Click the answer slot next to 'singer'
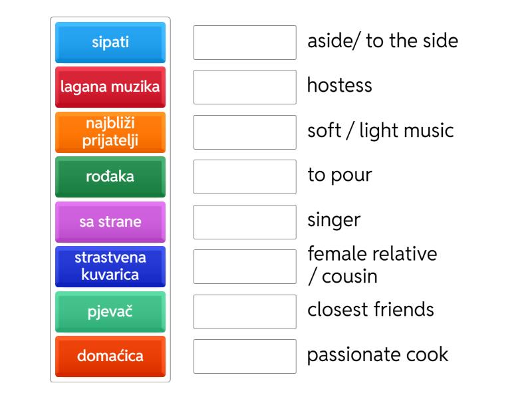This screenshot has width=532, height=399. click(245, 221)
